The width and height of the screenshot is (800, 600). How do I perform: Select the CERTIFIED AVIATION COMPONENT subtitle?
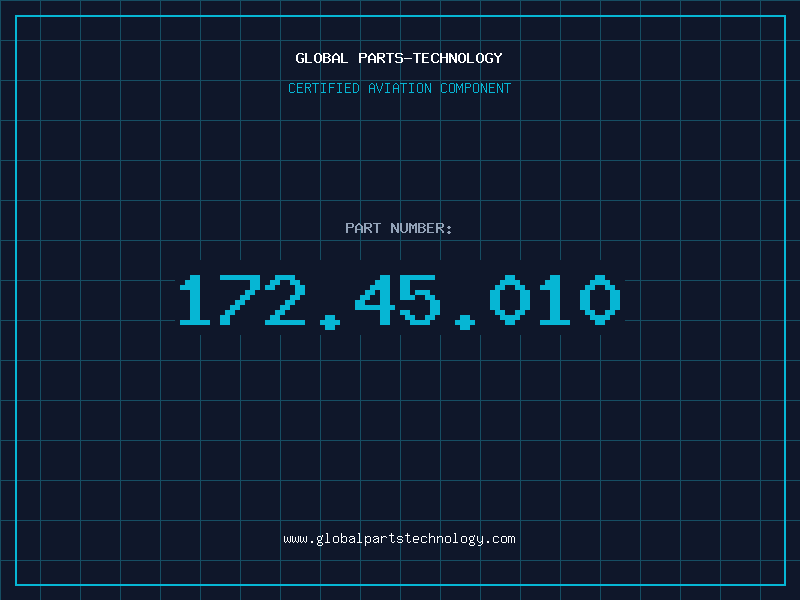pyautogui.click(x=399, y=88)
